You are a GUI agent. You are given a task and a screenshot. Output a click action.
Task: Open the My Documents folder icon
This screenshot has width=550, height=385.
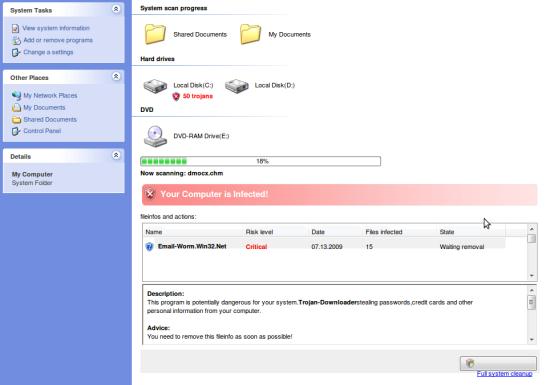(250, 34)
